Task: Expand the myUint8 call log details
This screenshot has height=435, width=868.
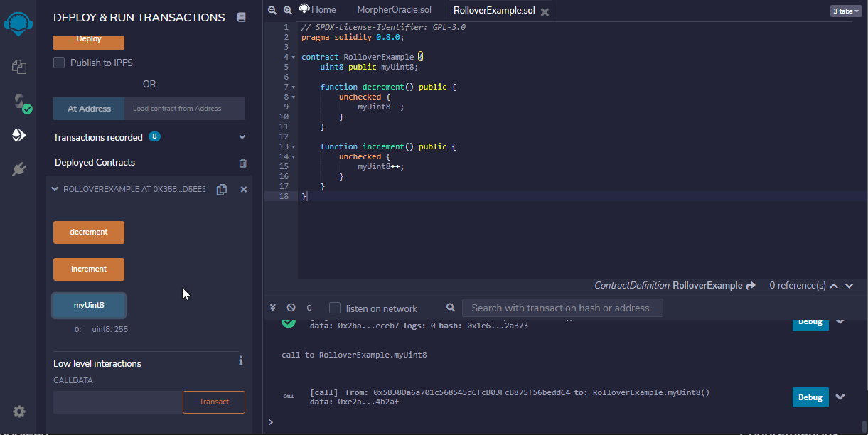Action: [x=840, y=397]
